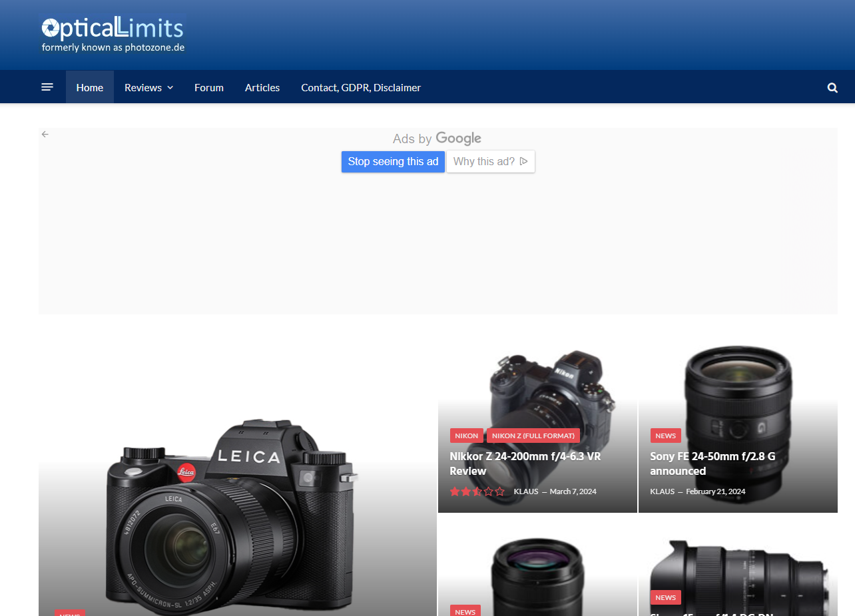Open the Articles menu item

(x=262, y=87)
